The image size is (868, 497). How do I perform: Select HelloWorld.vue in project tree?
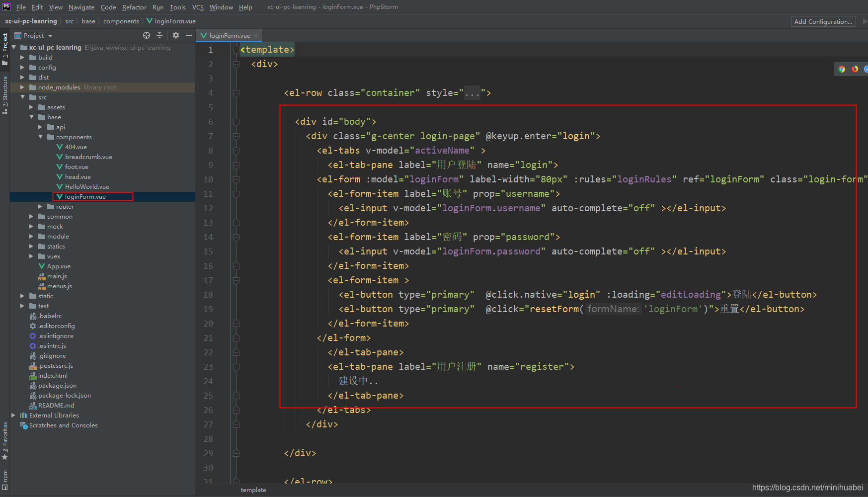tap(82, 187)
